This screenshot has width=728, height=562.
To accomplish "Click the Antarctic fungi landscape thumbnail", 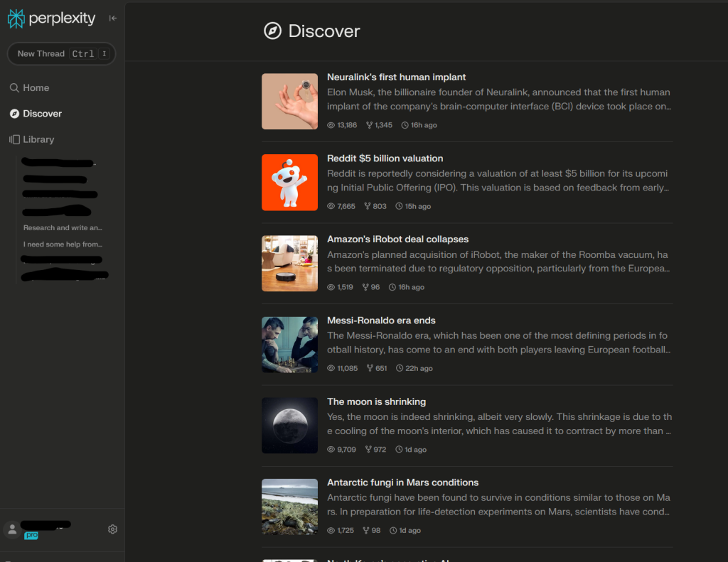I will [x=289, y=507].
